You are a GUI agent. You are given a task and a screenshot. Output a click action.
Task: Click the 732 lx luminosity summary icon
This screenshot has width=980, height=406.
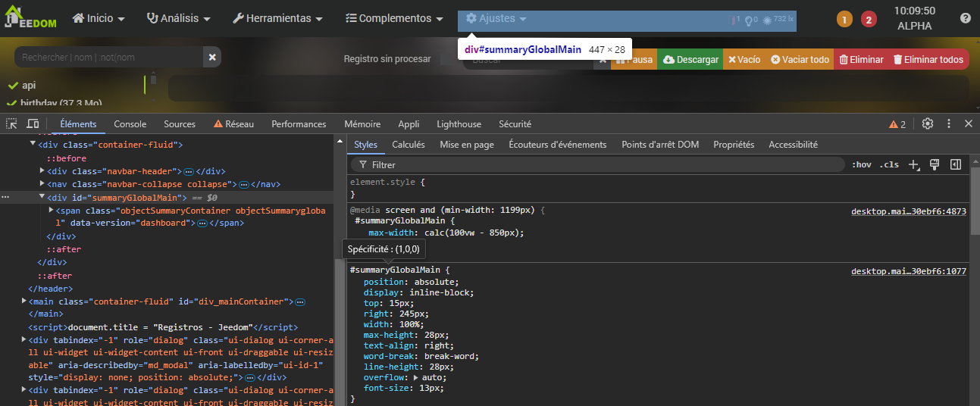pos(778,20)
